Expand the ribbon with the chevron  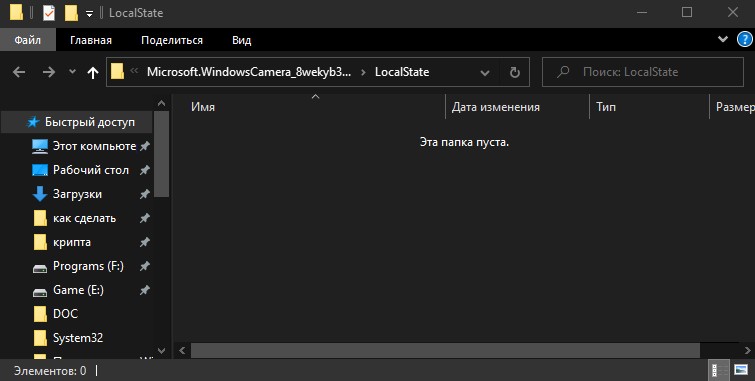click(x=723, y=39)
